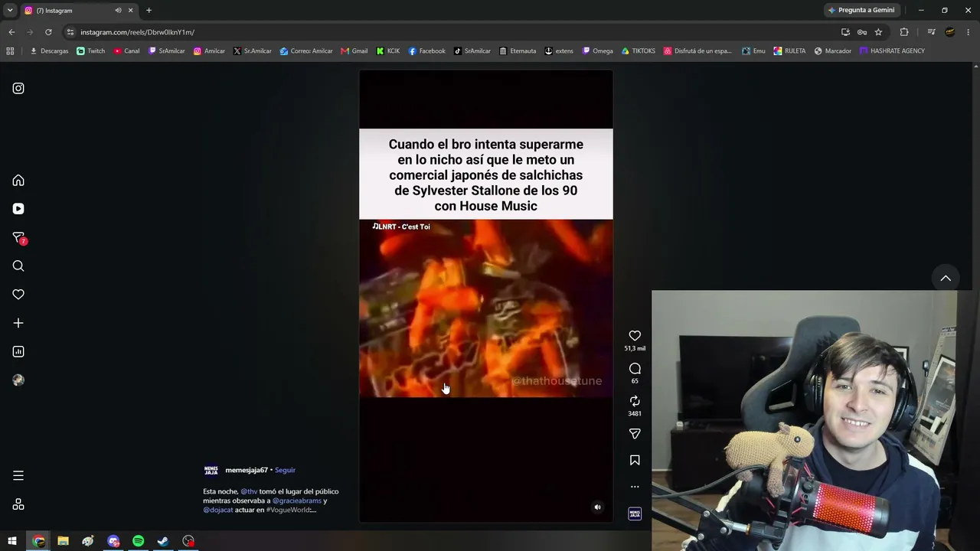This screenshot has width=980, height=551.
Task: Open Instagram search in sidebar
Action: (18, 266)
